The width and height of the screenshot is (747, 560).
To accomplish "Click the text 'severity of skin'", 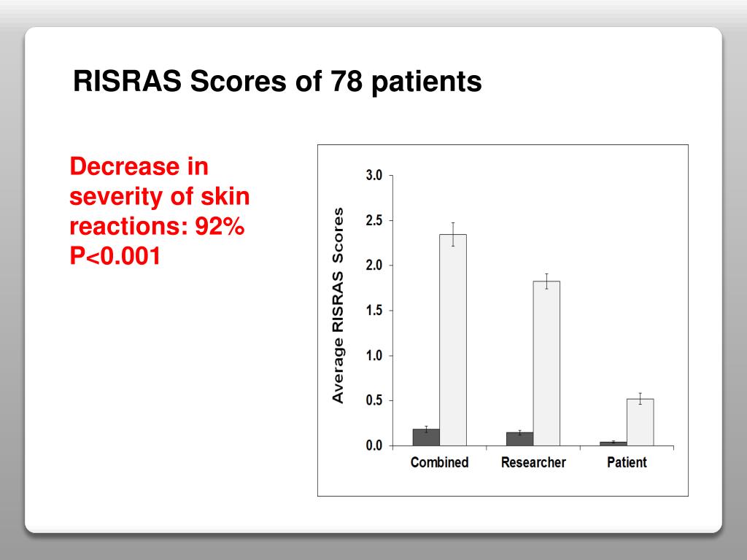I will [160, 196].
